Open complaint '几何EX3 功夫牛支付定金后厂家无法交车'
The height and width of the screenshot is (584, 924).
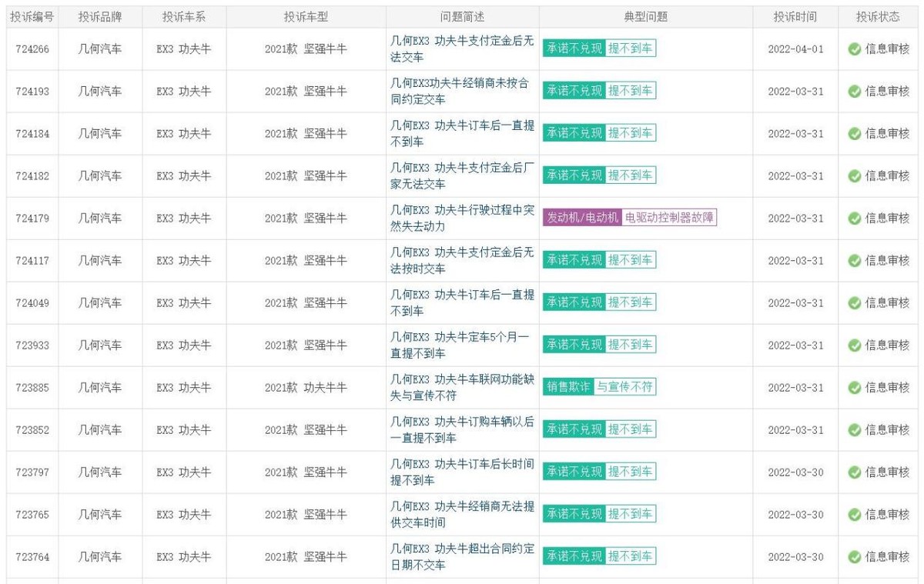click(462, 176)
